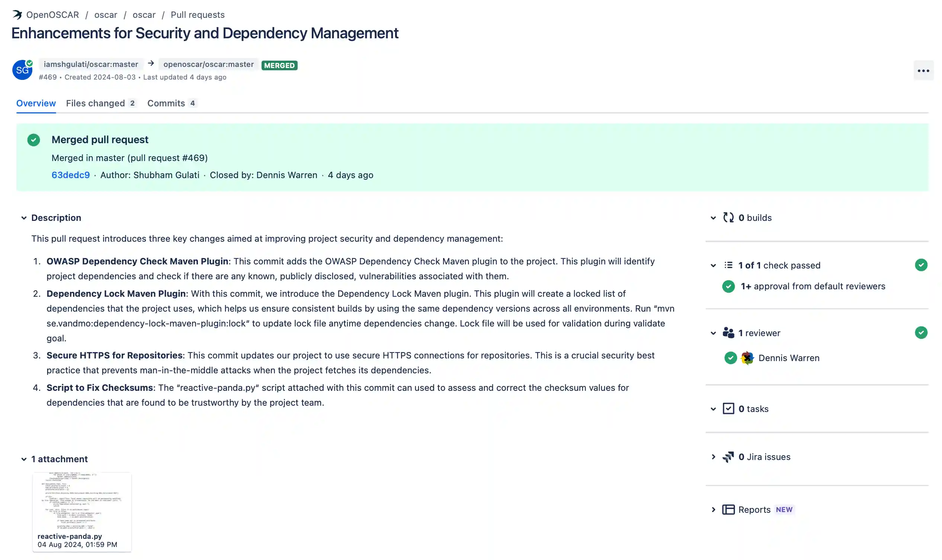This screenshot has width=942, height=560.
Task: Collapse the 1 attachment section
Action: point(24,459)
